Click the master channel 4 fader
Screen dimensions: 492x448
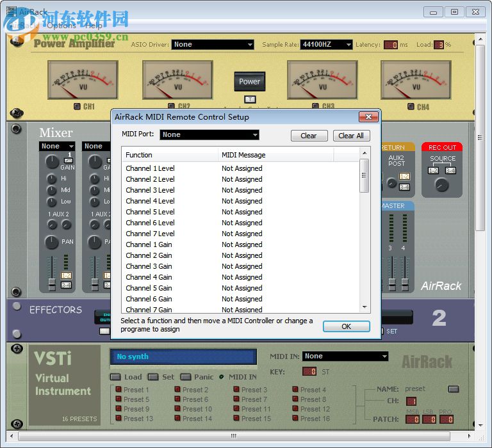pyautogui.click(x=405, y=283)
